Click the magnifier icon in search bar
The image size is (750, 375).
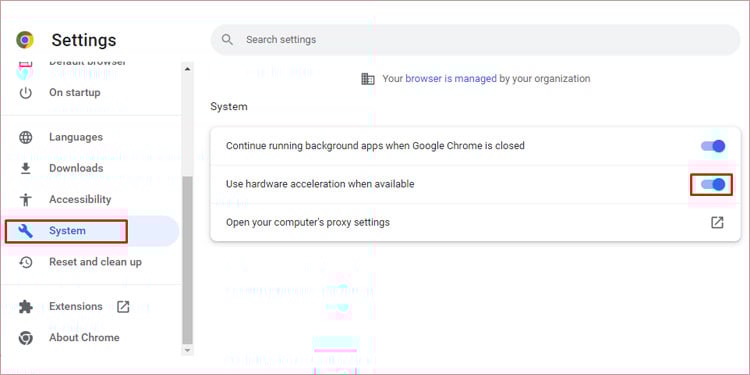pos(228,40)
